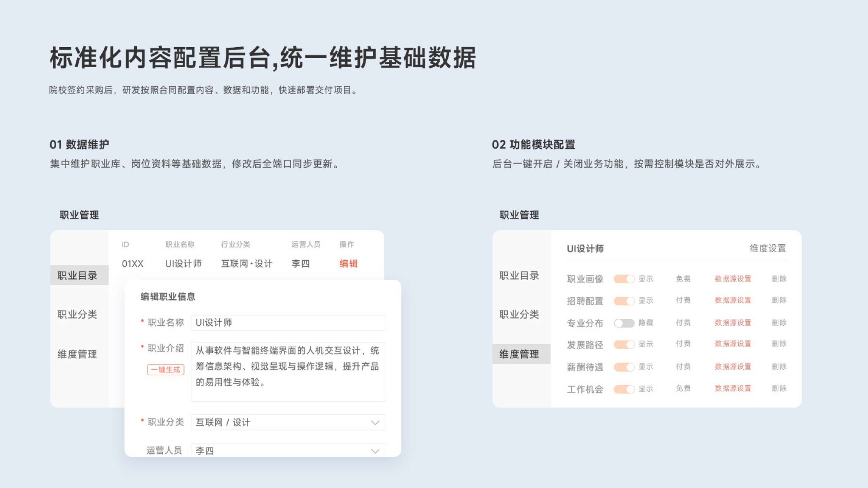The image size is (868, 488).
Task: Open 数据源设置 for 专业分布
Action: coord(733,323)
